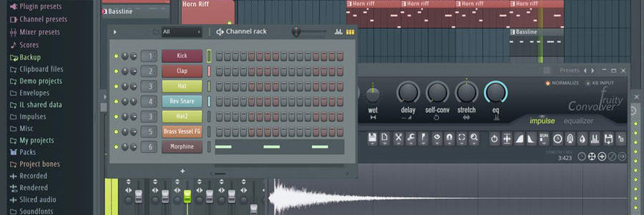Expand the Backup folder in browser
The width and height of the screenshot is (644, 215).
coord(25,58)
